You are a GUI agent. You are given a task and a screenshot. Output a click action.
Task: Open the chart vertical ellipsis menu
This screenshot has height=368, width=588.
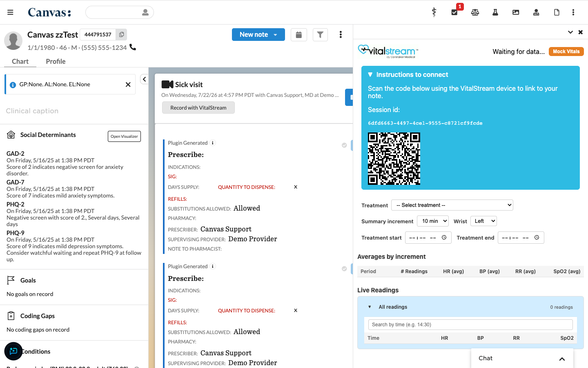[x=341, y=35]
